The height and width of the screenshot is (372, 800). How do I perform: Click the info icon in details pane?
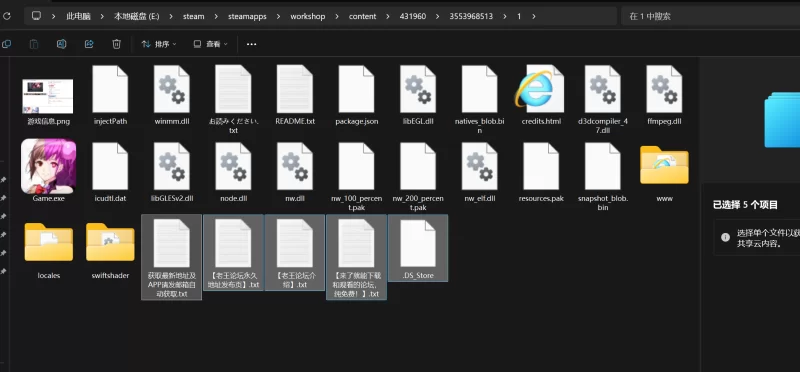pyautogui.click(x=725, y=237)
